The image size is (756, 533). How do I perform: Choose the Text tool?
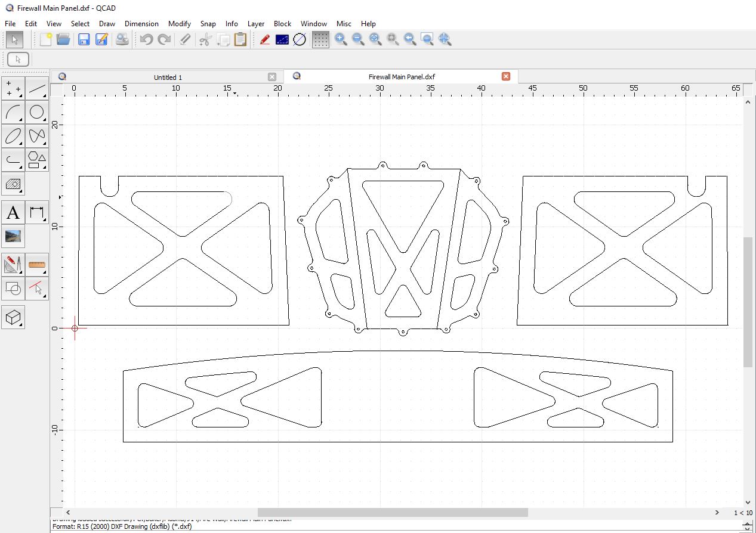[13, 213]
